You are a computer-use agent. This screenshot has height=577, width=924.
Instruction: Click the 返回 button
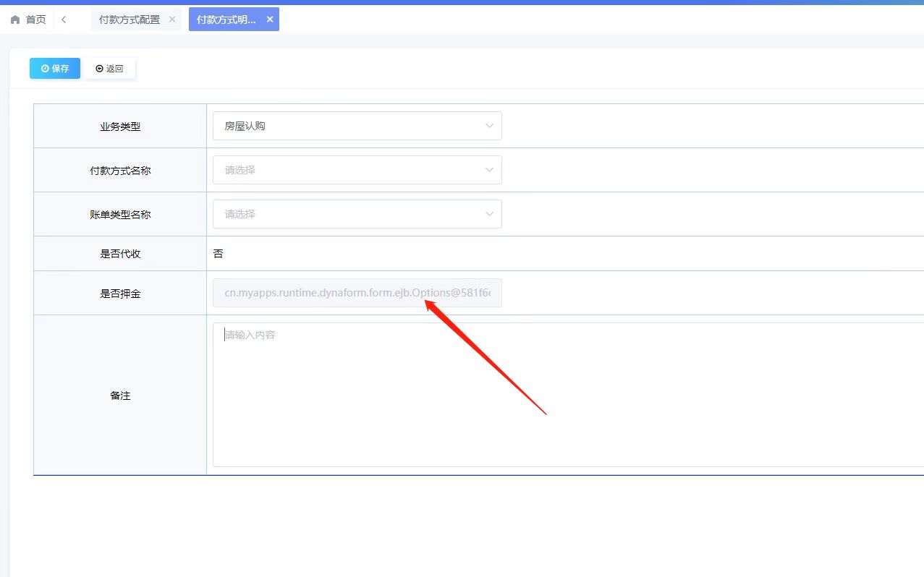(x=109, y=68)
